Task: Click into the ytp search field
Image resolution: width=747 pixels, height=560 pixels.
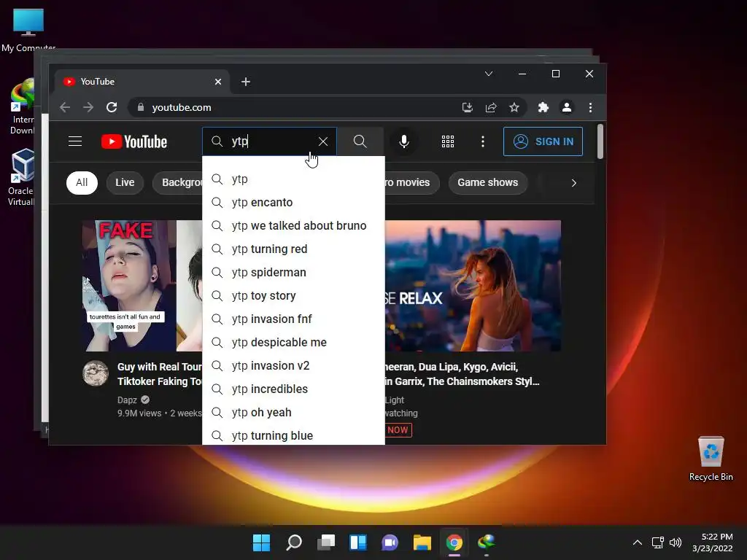Action: tap(269, 141)
